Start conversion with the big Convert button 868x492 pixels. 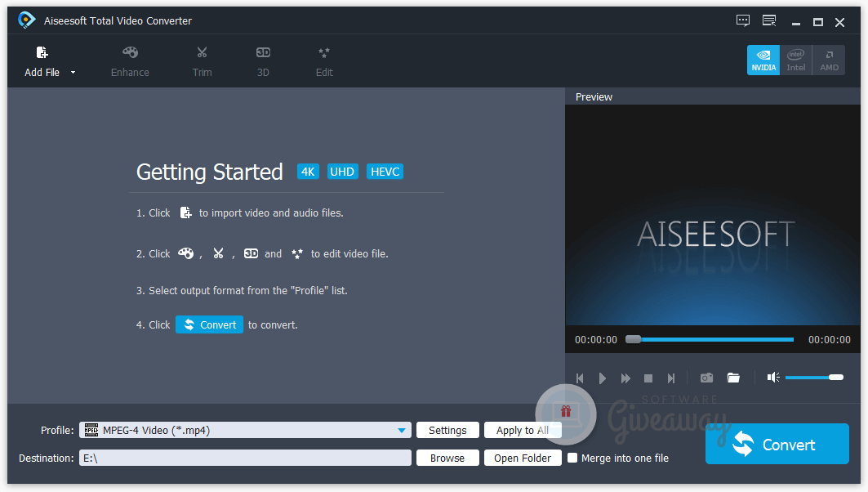(777, 444)
